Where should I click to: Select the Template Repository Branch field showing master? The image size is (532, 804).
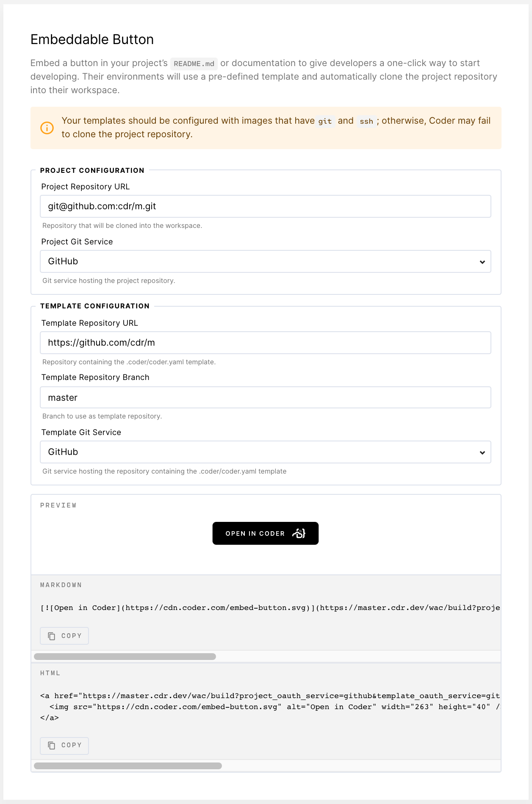(x=265, y=397)
